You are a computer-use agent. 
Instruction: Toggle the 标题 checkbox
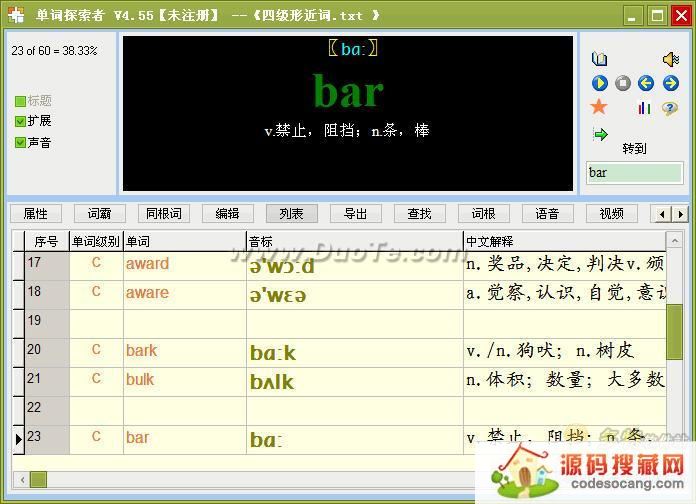pos(21,101)
